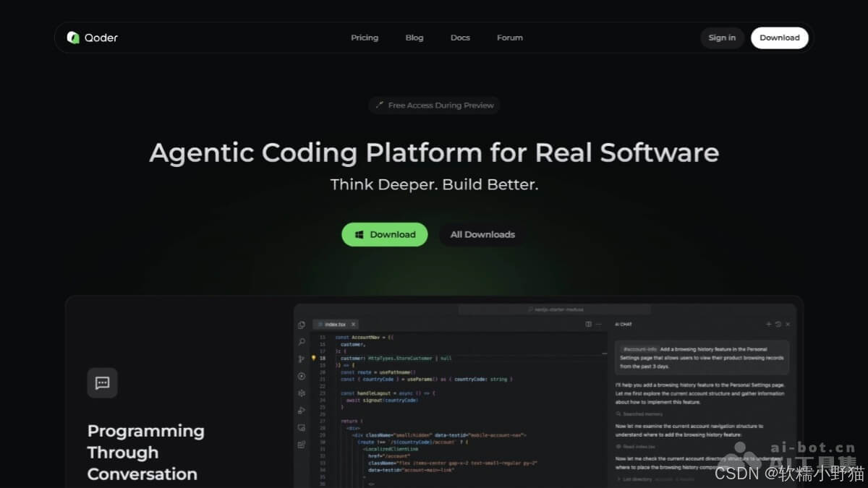Visit the Forum link
868x488 pixels.
click(510, 38)
